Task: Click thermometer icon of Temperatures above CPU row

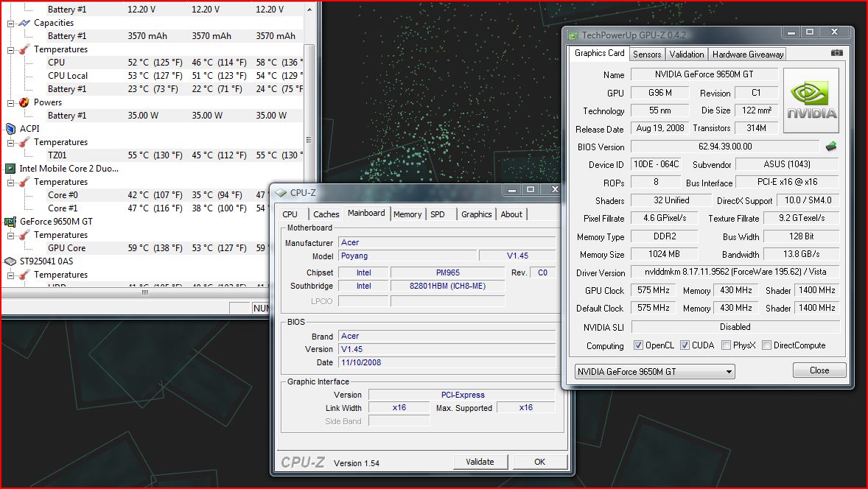Action: tap(24, 49)
